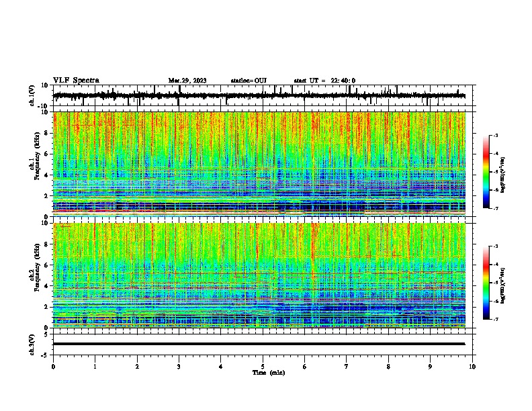Click the ch.2 spectrogram color scale bar
Image resolution: width=532 pixels, height=411 pixels.
486,283
